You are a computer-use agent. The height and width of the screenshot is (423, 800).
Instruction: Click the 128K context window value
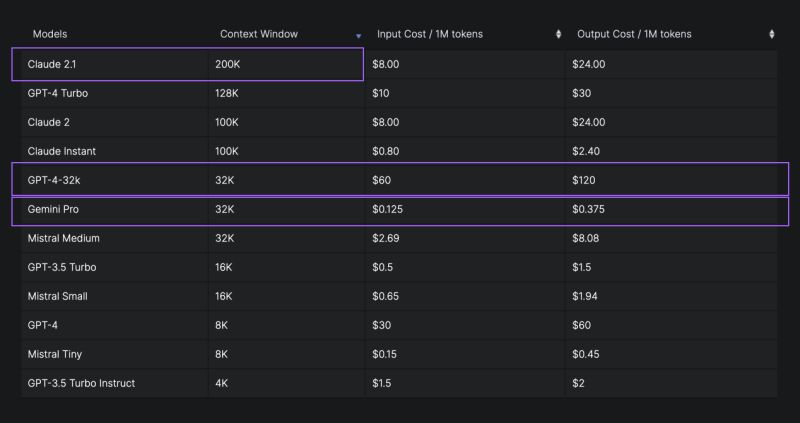point(227,93)
